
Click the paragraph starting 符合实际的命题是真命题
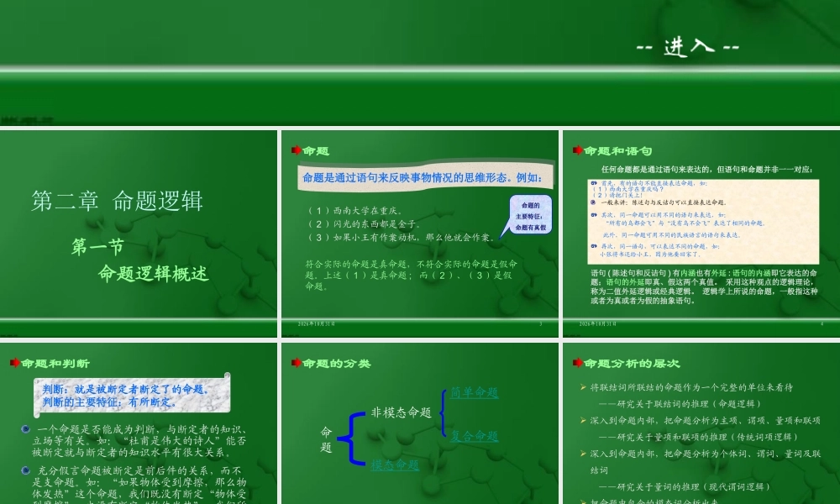click(x=411, y=275)
